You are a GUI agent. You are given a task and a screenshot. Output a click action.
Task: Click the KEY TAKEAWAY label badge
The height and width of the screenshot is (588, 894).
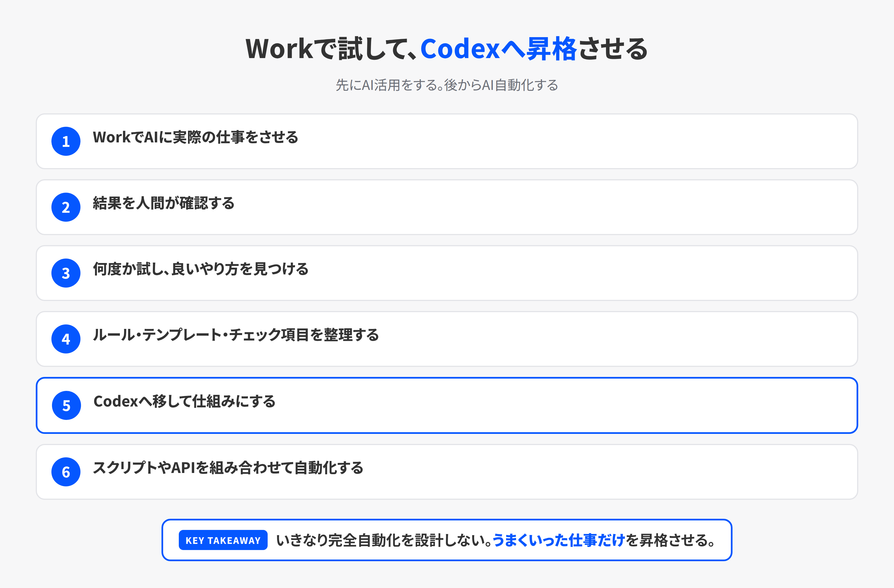point(223,540)
